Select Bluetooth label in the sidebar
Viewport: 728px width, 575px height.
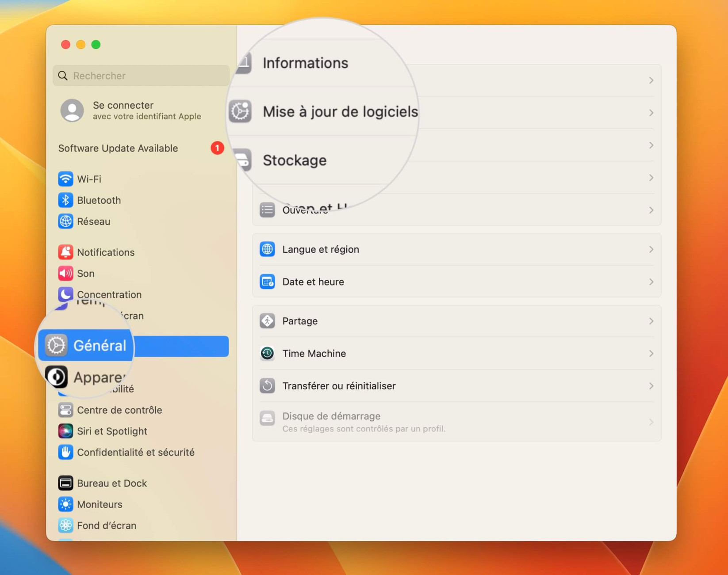point(99,200)
